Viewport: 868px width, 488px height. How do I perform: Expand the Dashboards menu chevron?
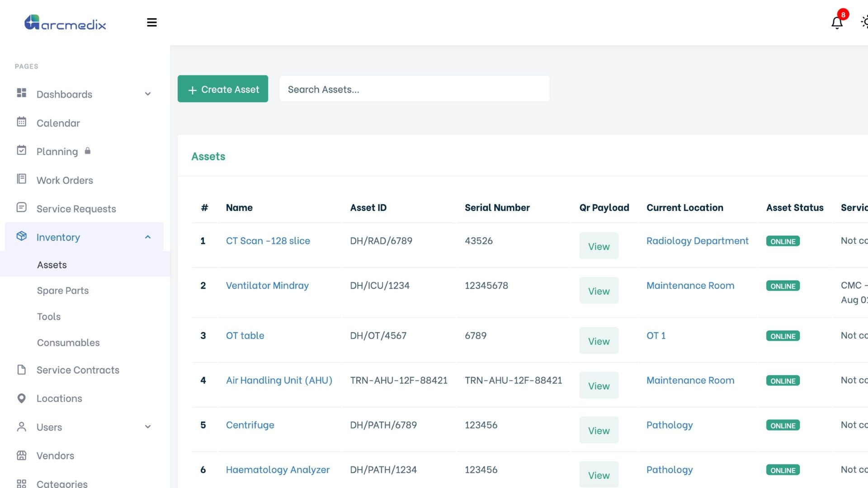click(148, 94)
